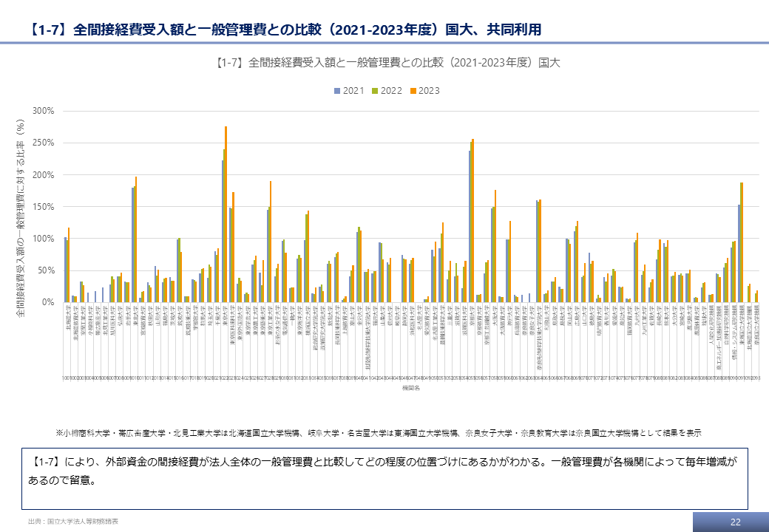Click the 0% y-axis tick label
769x532 pixels.
[49, 302]
